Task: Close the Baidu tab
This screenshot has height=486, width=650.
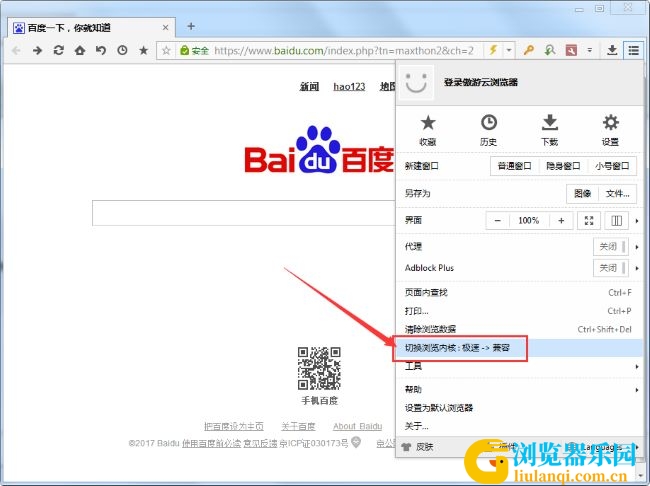Action: [165, 28]
